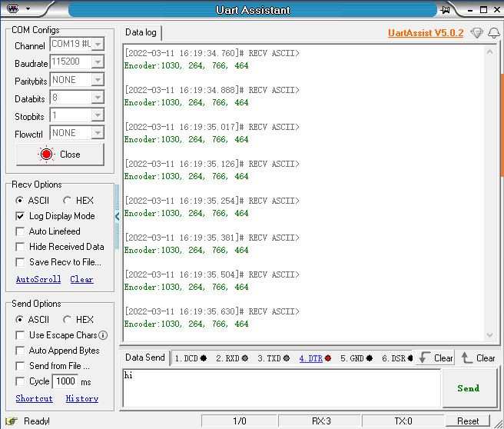
Task: Click the down-arrow Clear send box button
Action: click(436, 357)
